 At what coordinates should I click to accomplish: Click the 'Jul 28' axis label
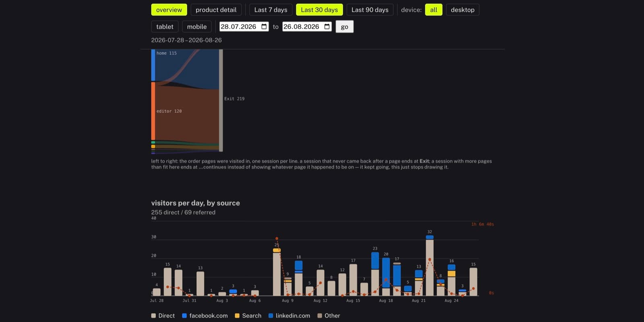pyautogui.click(x=157, y=301)
